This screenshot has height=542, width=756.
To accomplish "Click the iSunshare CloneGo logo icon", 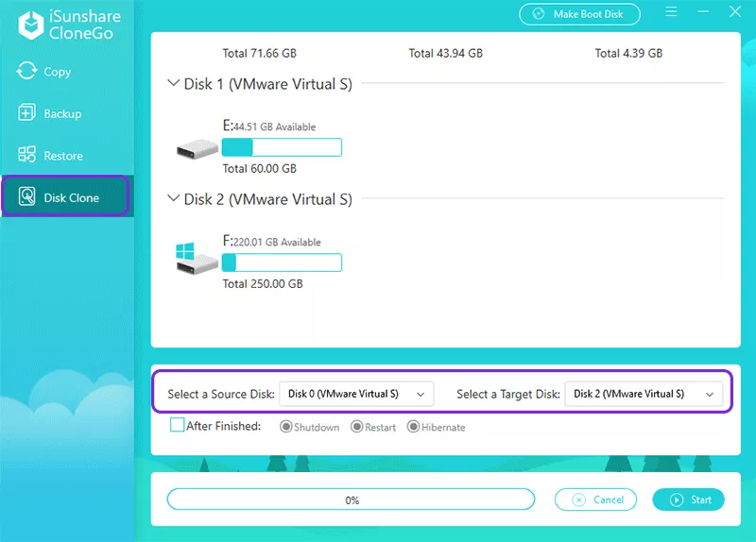I will tap(31, 25).
